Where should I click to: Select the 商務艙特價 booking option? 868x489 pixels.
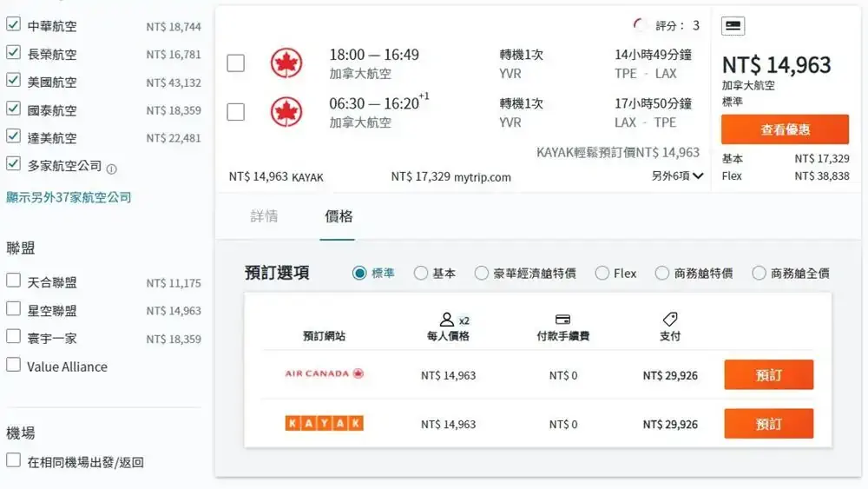click(x=662, y=273)
